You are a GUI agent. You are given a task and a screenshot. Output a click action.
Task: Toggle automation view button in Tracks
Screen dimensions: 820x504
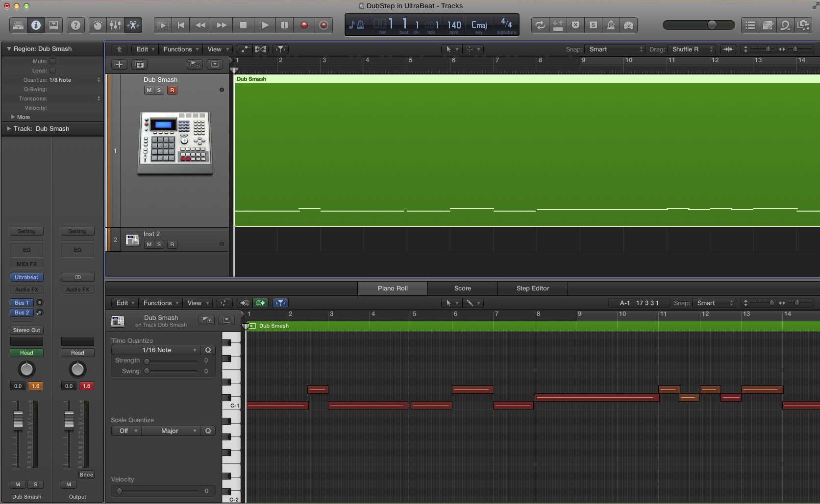[244, 49]
